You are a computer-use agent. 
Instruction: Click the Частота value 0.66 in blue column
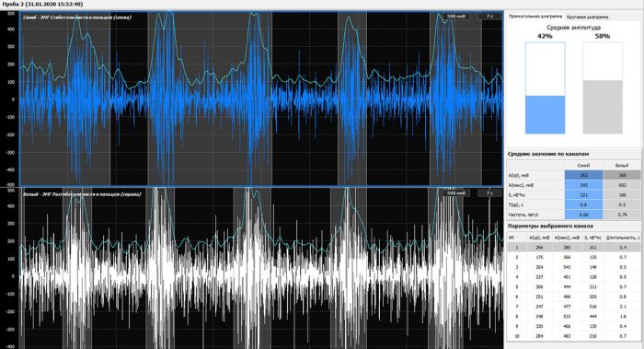coord(583,215)
